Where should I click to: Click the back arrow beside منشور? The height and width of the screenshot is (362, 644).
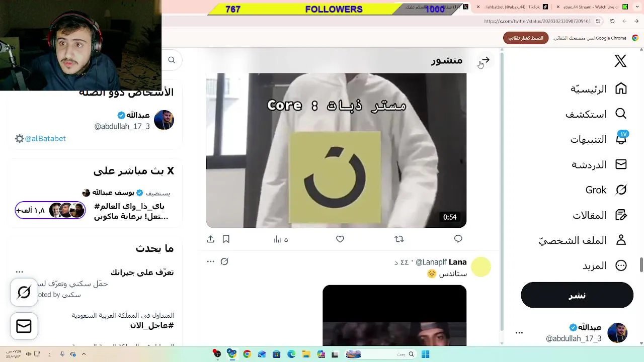486,60
